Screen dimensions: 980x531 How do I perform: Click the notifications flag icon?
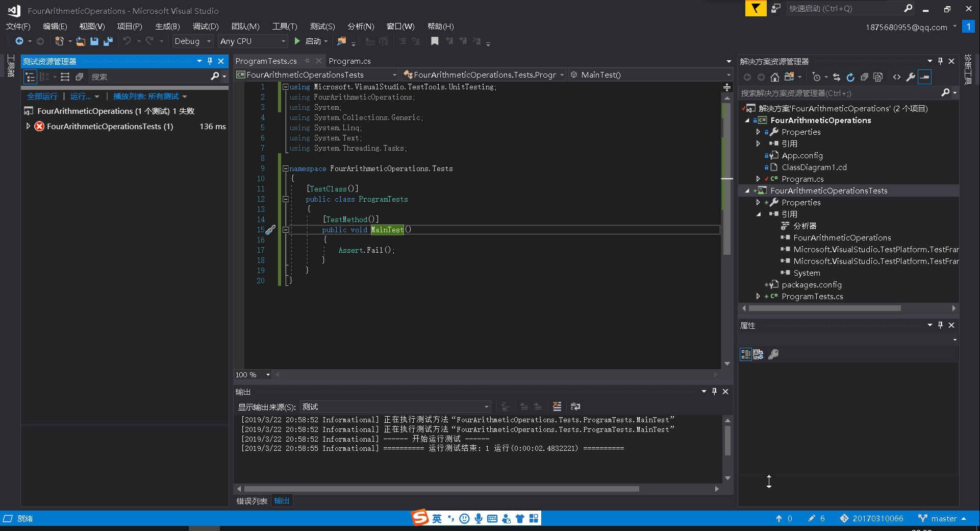tap(755, 9)
